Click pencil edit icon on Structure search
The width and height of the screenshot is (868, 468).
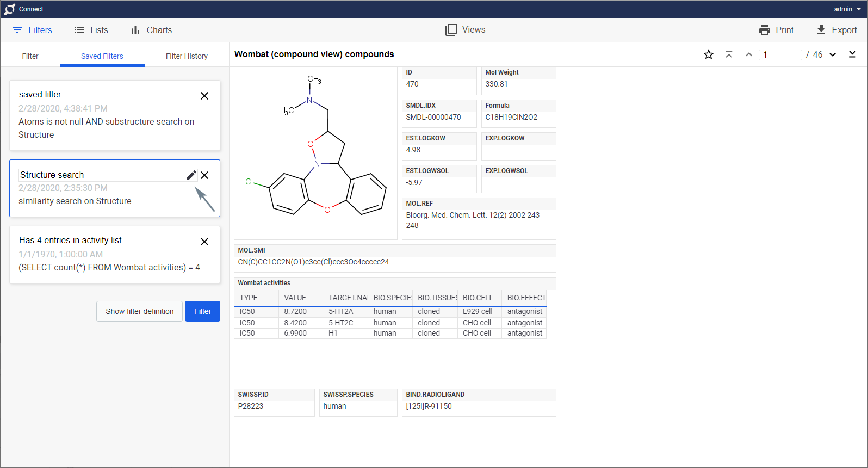click(x=191, y=175)
